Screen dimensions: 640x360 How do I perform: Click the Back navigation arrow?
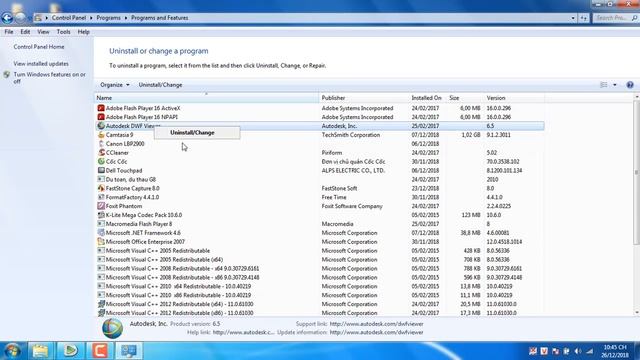tap(7, 18)
